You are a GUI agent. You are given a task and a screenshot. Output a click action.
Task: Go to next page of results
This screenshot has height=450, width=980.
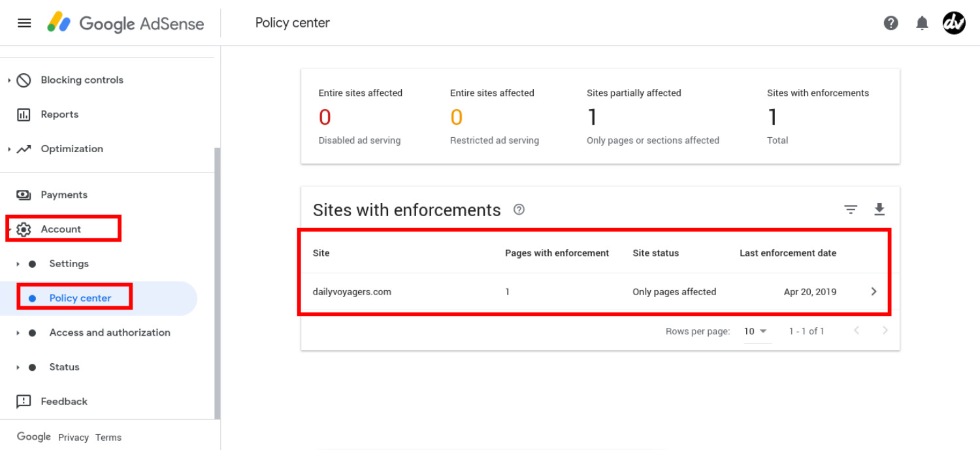pyautogui.click(x=885, y=330)
